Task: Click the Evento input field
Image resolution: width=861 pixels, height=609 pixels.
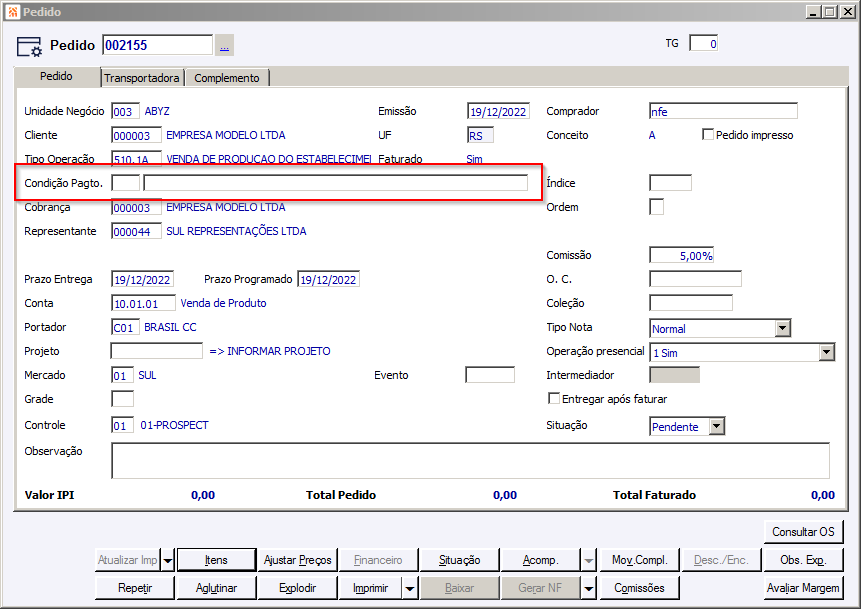Action: [490, 375]
